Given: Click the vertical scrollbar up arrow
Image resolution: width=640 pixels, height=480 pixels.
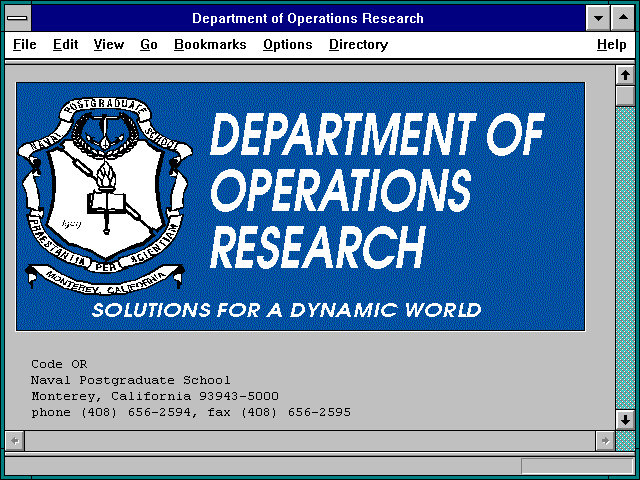Looking at the screenshot, I should tap(625, 76).
